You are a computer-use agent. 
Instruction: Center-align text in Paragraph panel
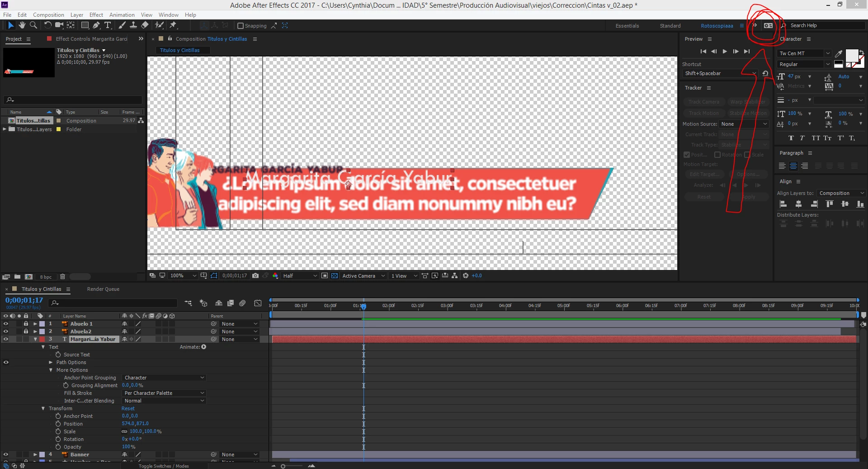tap(793, 166)
